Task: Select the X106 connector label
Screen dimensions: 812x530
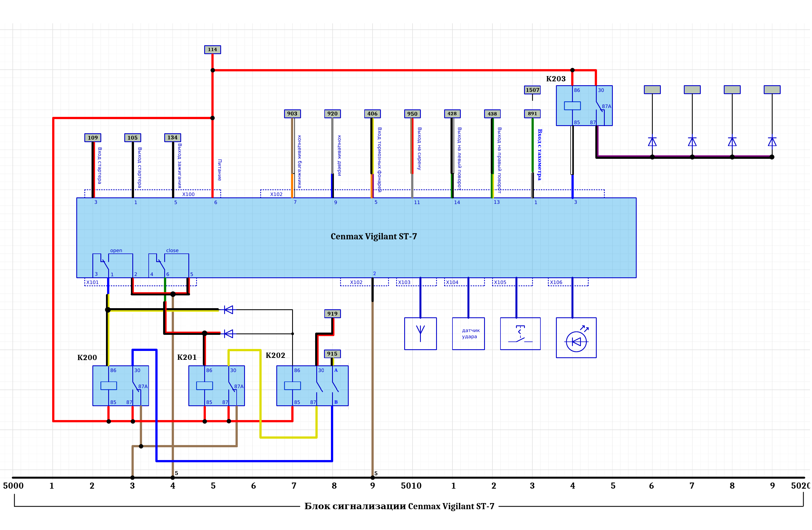Action: coord(557,283)
